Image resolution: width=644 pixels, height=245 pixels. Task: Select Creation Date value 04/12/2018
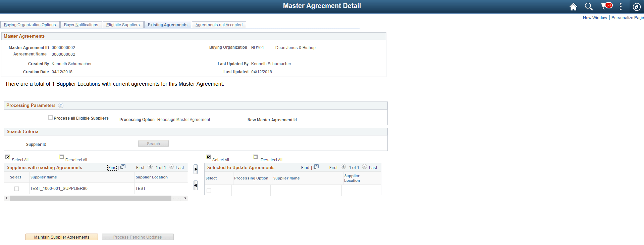click(62, 72)
